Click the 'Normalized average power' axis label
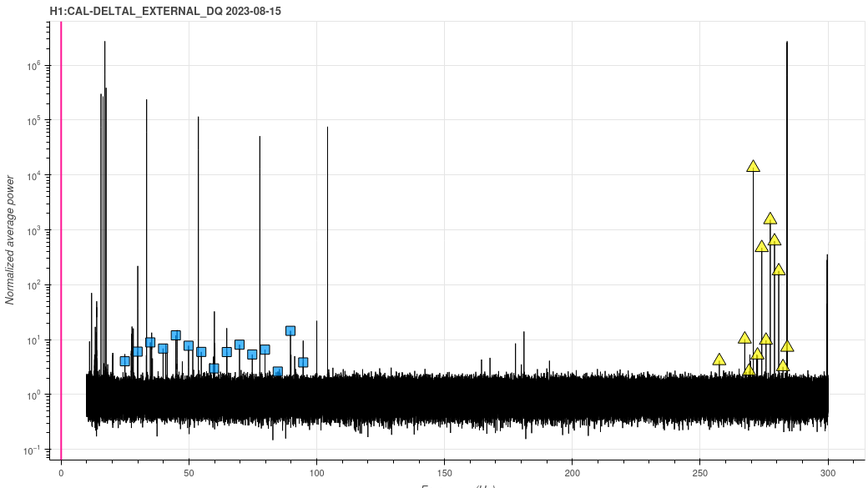The image size is (868, 488). 10,239
